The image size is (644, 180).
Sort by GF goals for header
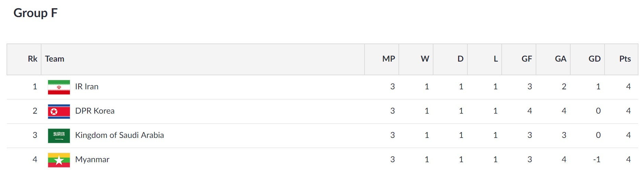pyautogui.click(x=527, y=59)
